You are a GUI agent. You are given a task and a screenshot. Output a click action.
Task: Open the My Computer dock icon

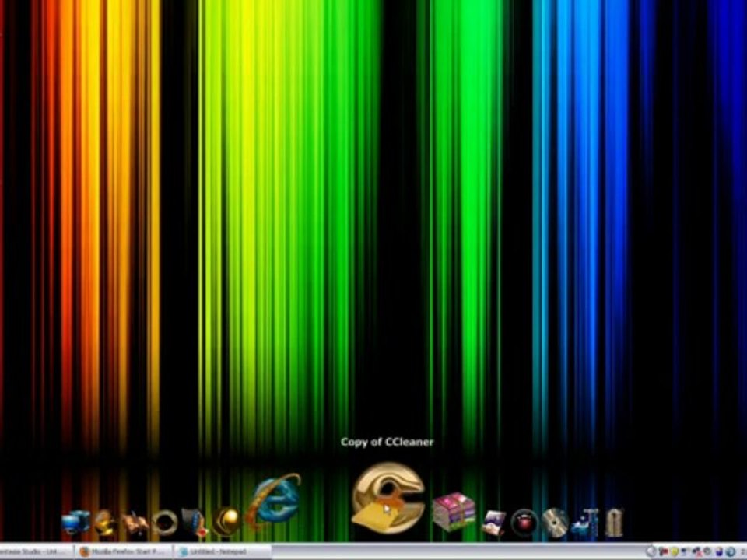(75, 523)
